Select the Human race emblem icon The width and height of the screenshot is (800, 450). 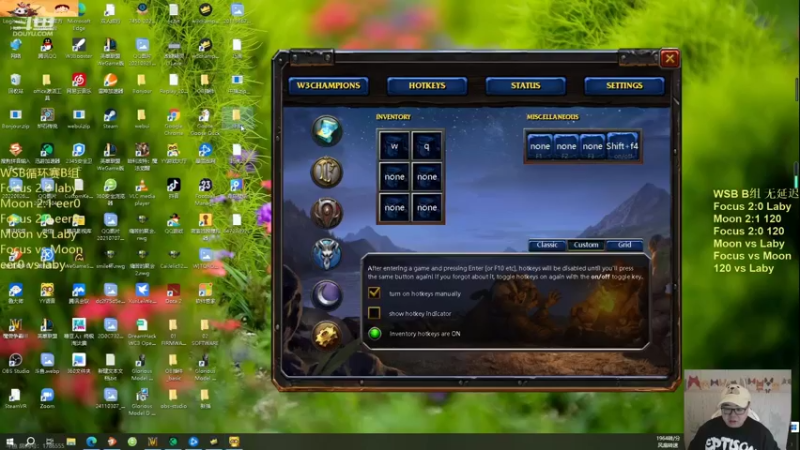[327, 172]
